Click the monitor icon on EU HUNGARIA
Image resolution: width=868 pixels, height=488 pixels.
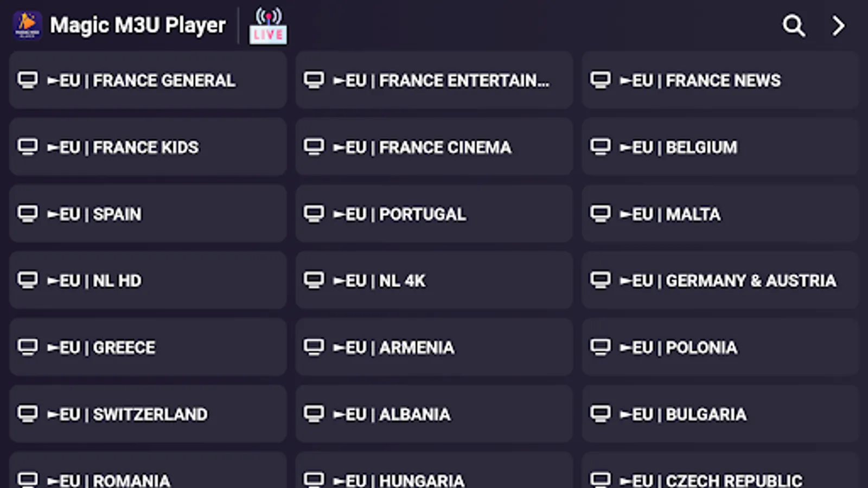[314, 479]
